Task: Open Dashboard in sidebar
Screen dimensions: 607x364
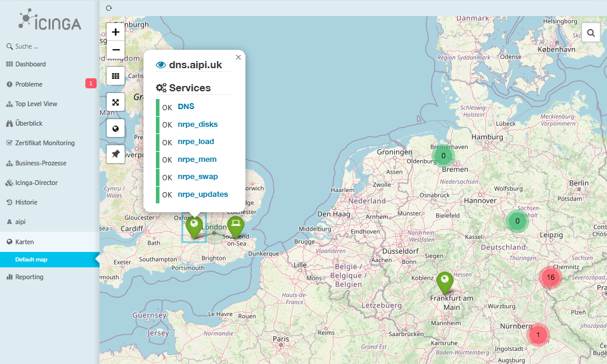Action: tap(50, 64)
